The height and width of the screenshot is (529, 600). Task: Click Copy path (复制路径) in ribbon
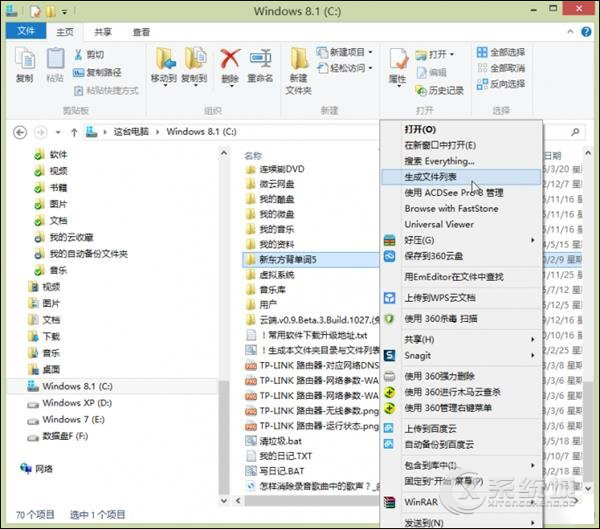tap(97, 72)
